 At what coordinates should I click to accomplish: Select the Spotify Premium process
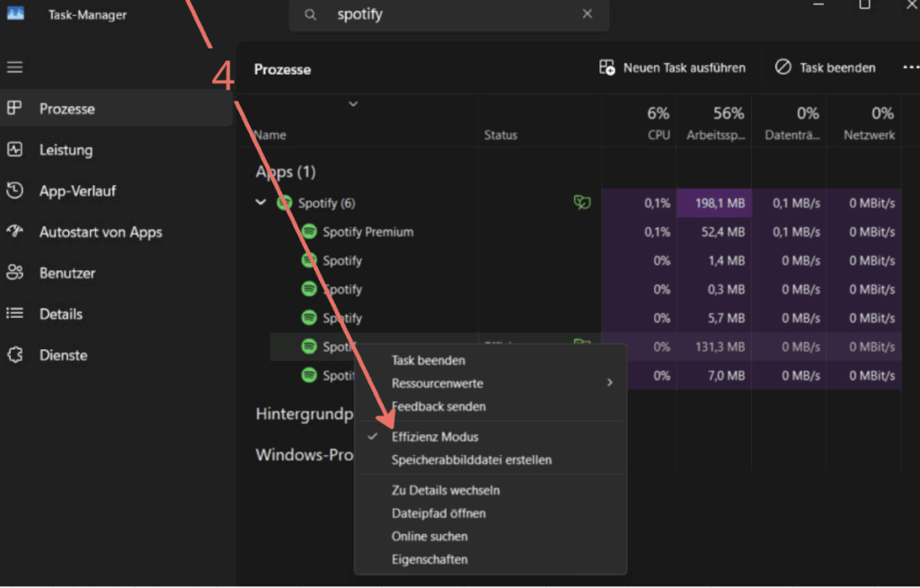[585, 233]
